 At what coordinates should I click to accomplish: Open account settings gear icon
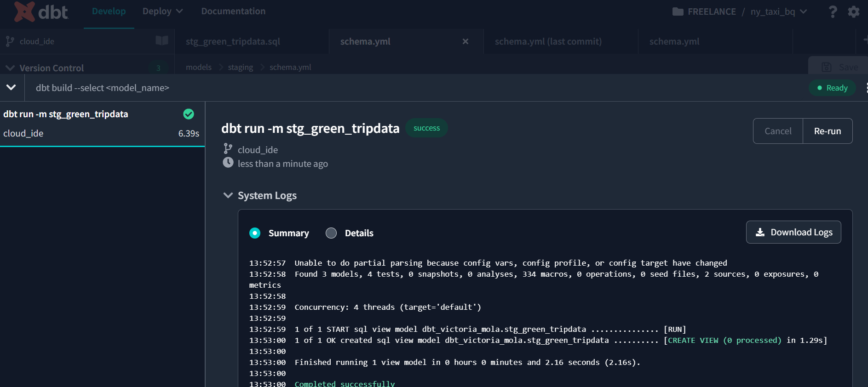(x=854, y=11)
